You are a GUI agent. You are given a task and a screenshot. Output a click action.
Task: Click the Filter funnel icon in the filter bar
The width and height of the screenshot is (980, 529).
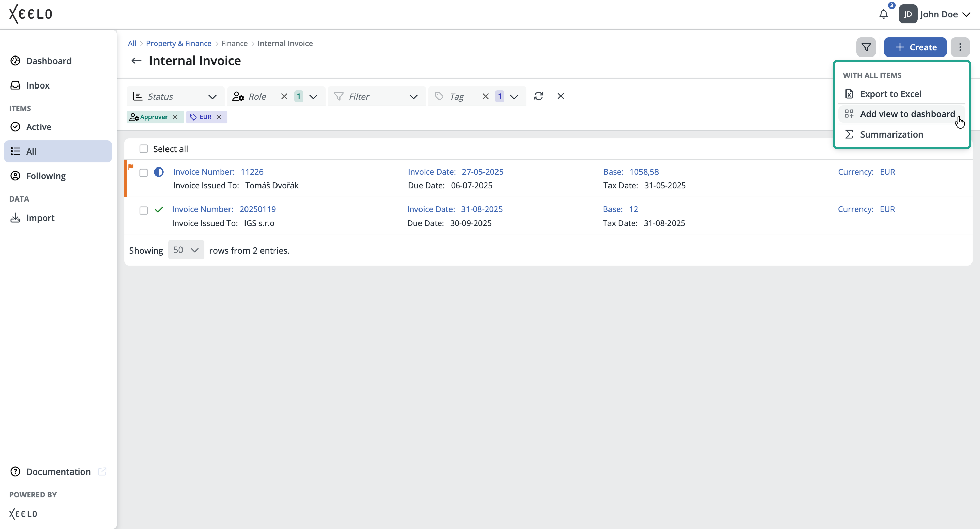tap(338, 97)
